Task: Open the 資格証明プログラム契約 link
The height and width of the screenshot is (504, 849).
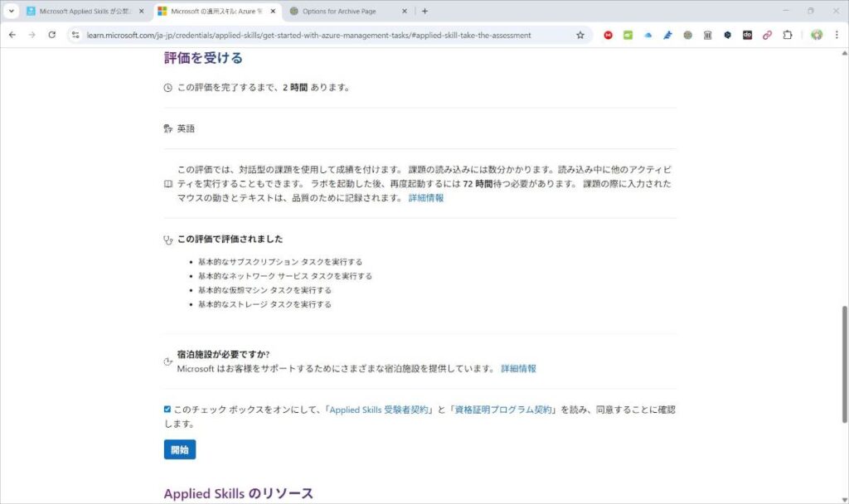Action: point(503,409)
